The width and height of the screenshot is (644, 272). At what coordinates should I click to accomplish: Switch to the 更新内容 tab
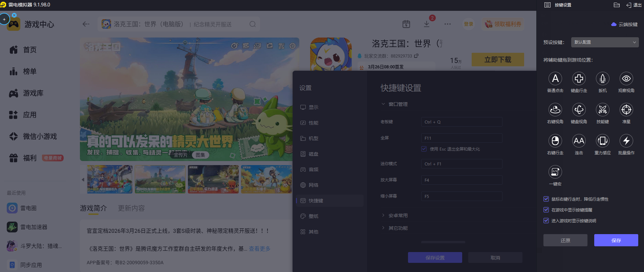[131, 208]
